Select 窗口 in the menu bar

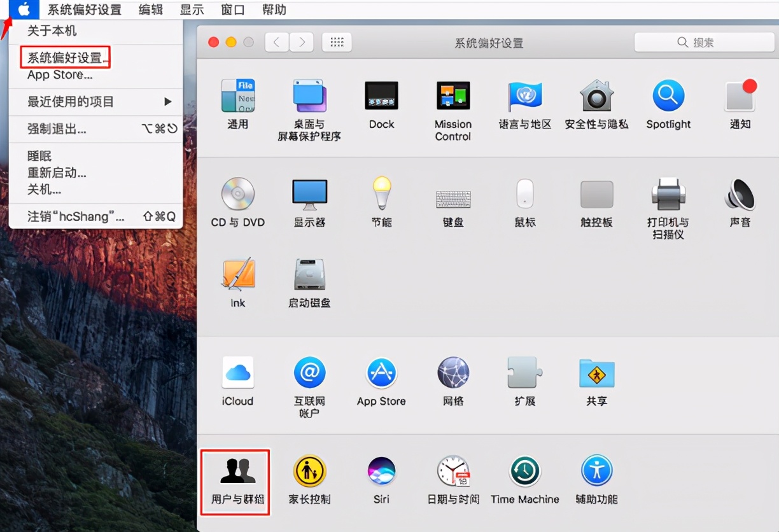click(232, 10)
